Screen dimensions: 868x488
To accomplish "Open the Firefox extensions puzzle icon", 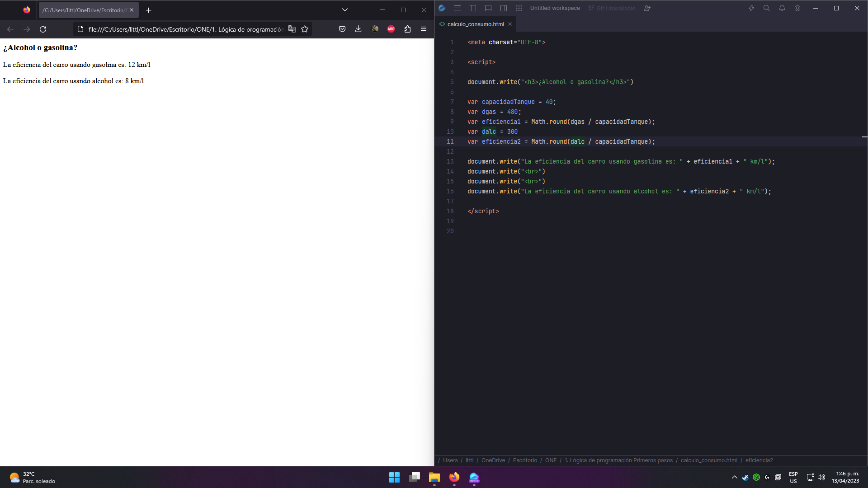I will 407,29.
